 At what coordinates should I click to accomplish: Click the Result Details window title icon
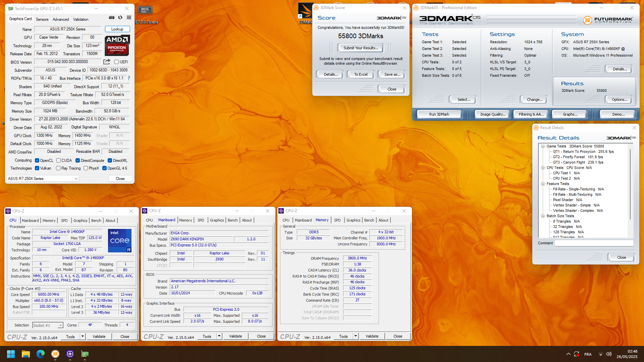(536, 128)
